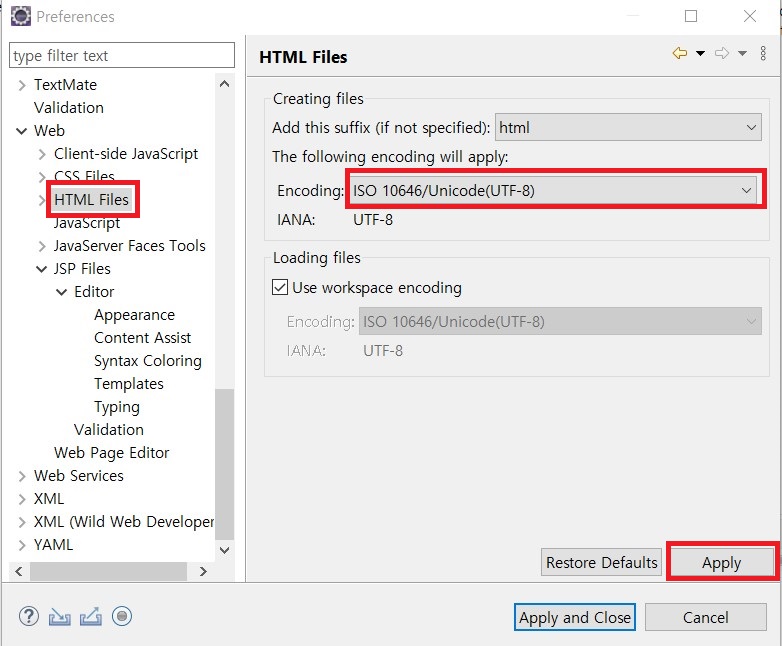Click the type filter text field
Image resolution: width=782 pixels, height=646 pixels.
(122, 55)
